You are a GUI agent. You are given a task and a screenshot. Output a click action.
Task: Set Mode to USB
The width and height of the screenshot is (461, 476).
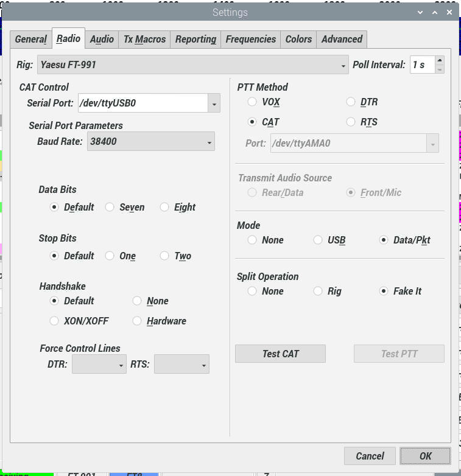pyautogui.click(x=318, y=240)
